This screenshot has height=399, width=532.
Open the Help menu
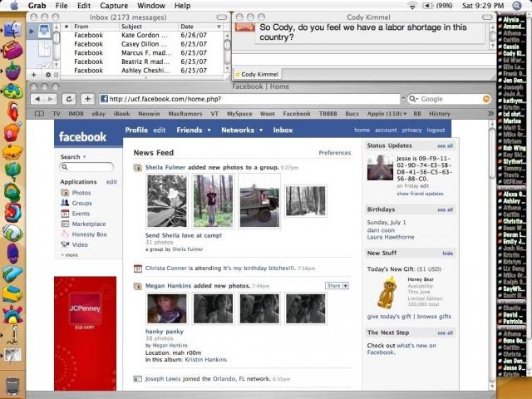(183, 6)
